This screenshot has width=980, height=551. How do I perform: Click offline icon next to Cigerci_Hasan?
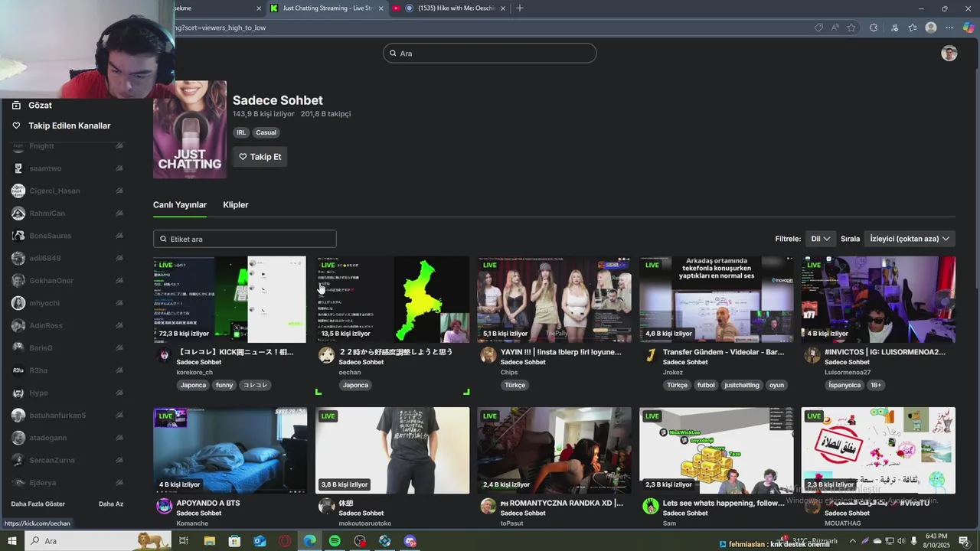119,191
